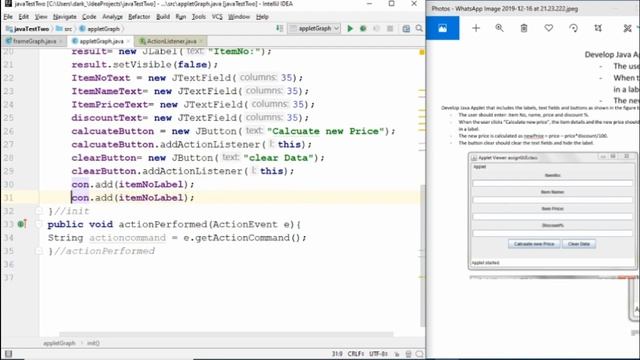640x360 pixels.
Task: Click "clear Data" string on line 28
Action: (x=278, y=158)
